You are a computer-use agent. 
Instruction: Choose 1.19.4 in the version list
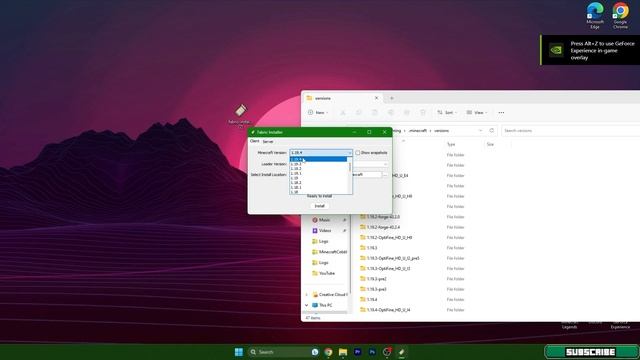(318, 159)
